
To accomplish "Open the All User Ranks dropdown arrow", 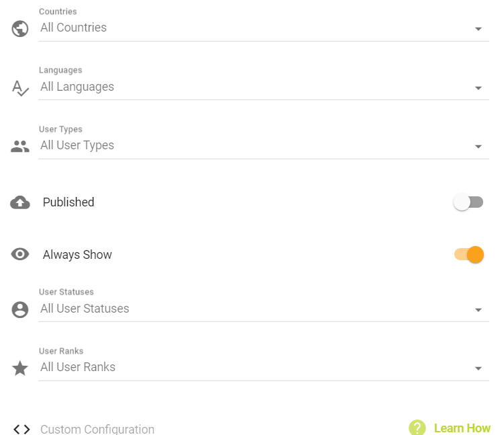I will tap(478, 368).
